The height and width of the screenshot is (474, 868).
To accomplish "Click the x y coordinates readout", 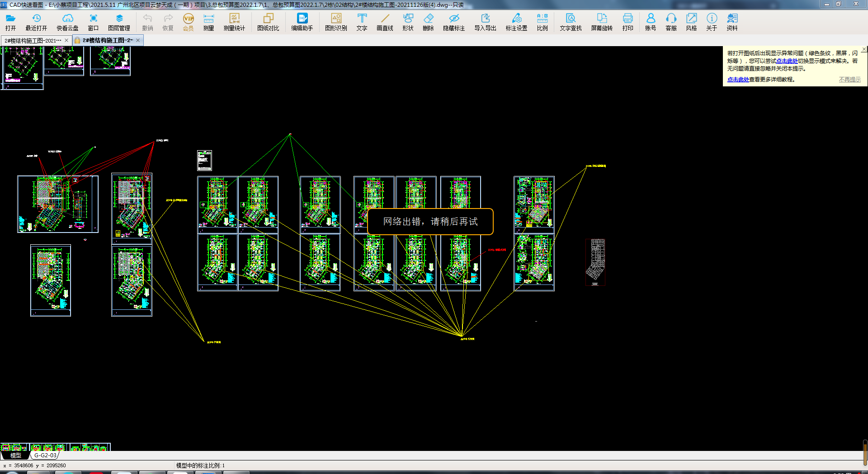I will 34,465.
